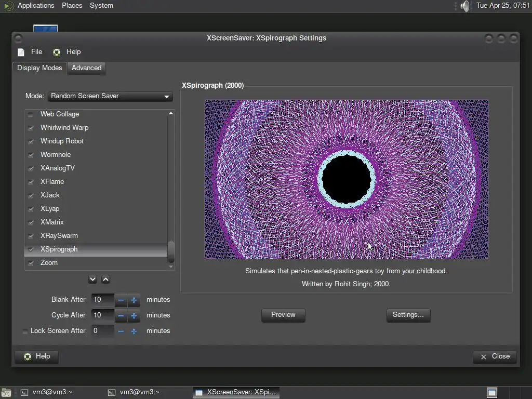Click the up arrow below screensaver list
The width and height of the screenshot is (532, 399).
coord(105,279)
